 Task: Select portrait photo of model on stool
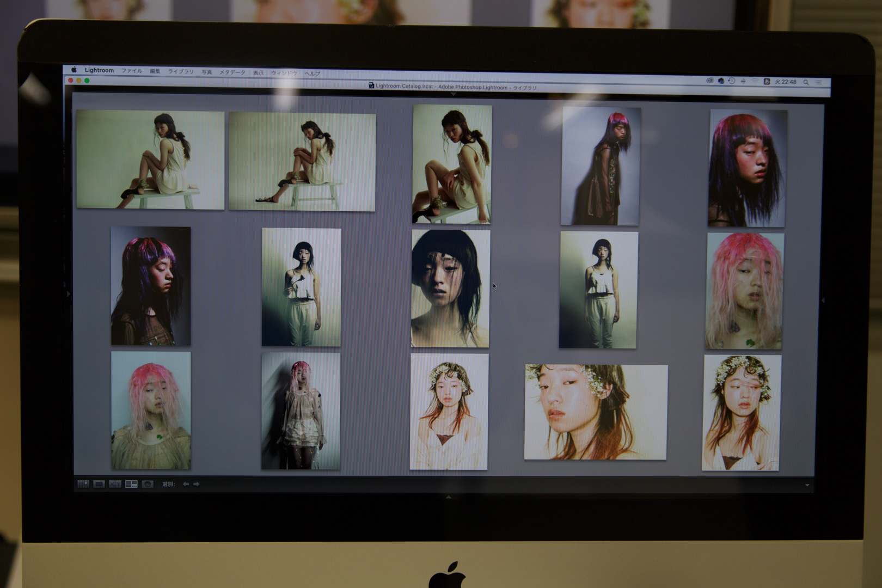[x=452, y=164]
